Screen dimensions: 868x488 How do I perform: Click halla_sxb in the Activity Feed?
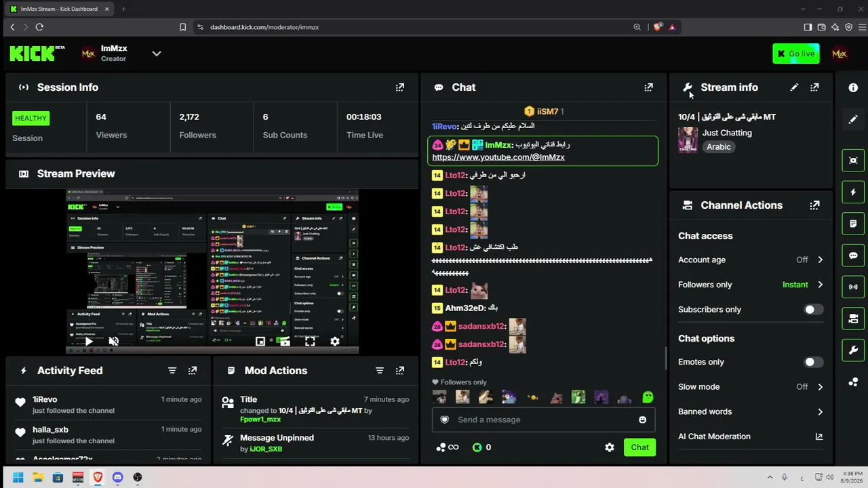[50, 430]
